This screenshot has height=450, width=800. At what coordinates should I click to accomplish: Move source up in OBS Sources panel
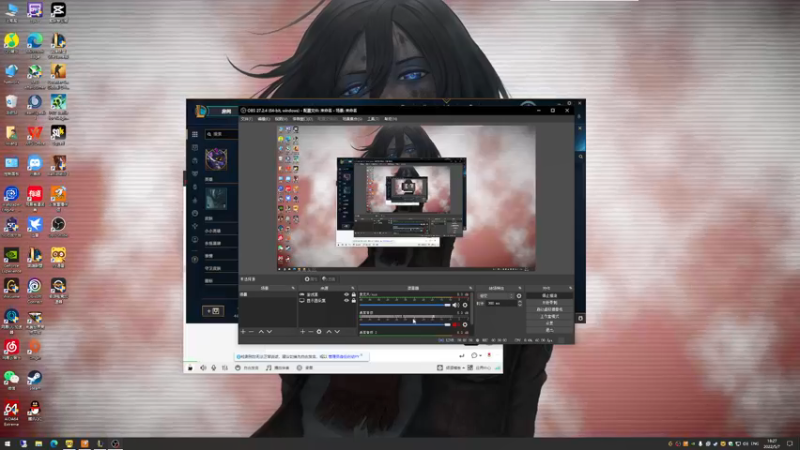[329, 332]
